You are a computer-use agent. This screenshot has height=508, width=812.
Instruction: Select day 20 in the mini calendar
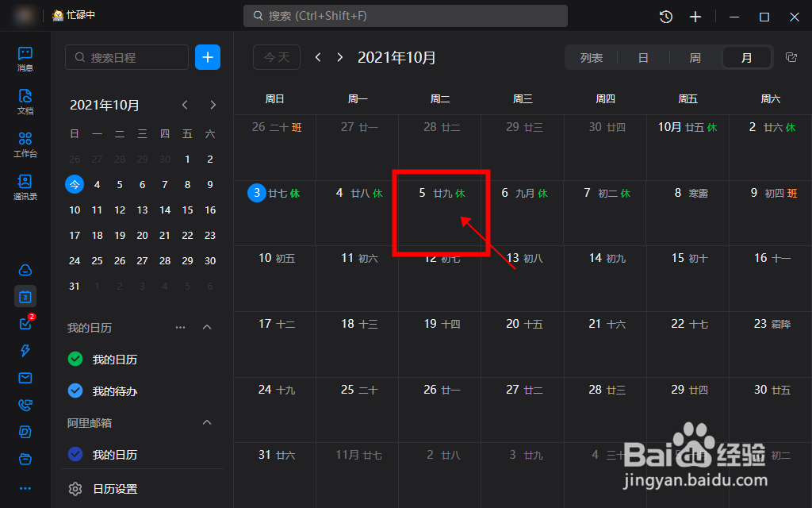pyautogui.click(x=143, y=235)
